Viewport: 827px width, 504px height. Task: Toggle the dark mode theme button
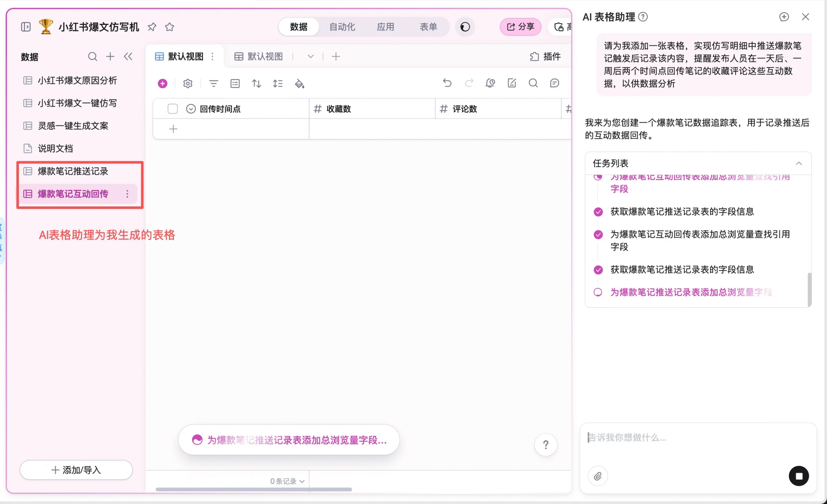(x=465, y=27)
